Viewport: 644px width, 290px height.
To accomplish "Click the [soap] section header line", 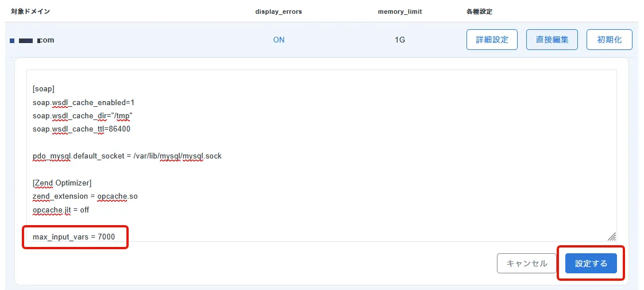I will 44,89.
